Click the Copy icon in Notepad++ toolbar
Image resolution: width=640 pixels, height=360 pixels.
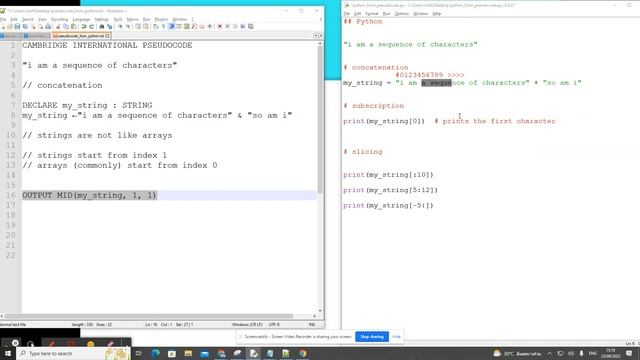(66, 27)
